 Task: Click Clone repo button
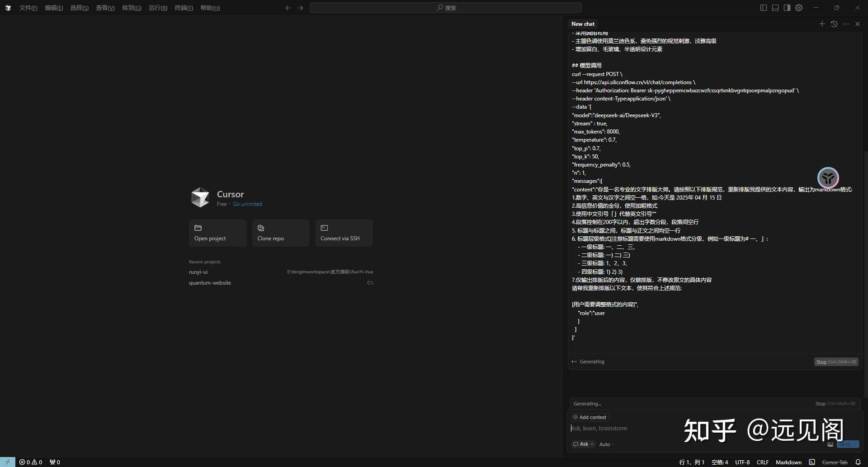(x=281, y=233)
